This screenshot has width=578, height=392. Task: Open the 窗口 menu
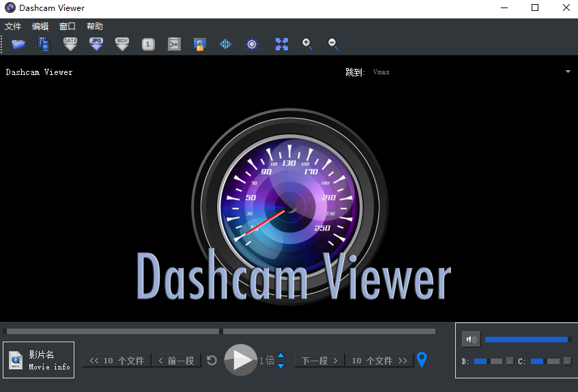coord(68,27)
